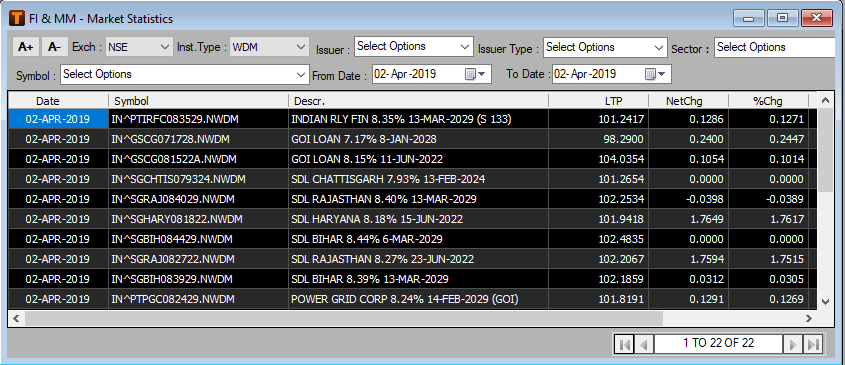Screen dimensions: 845x365
Task: Select symbol IN^GSCG071728.NWDM
Action: click(170, 139)
